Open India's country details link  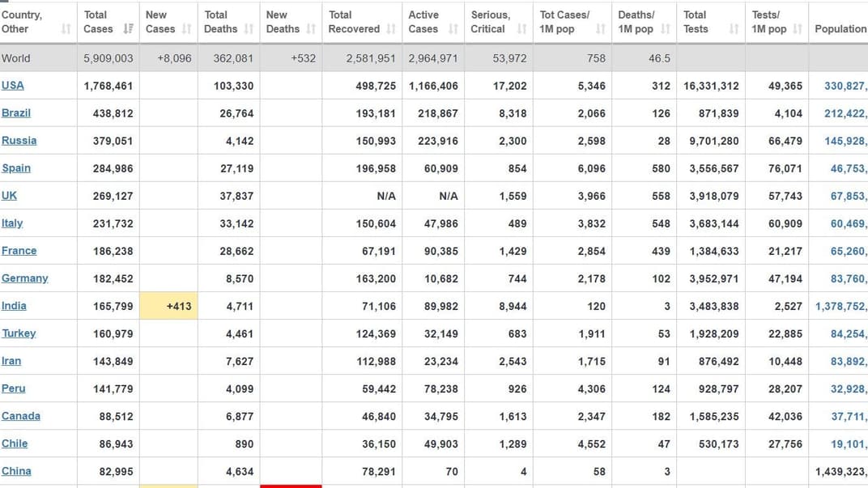pos(14,305)
